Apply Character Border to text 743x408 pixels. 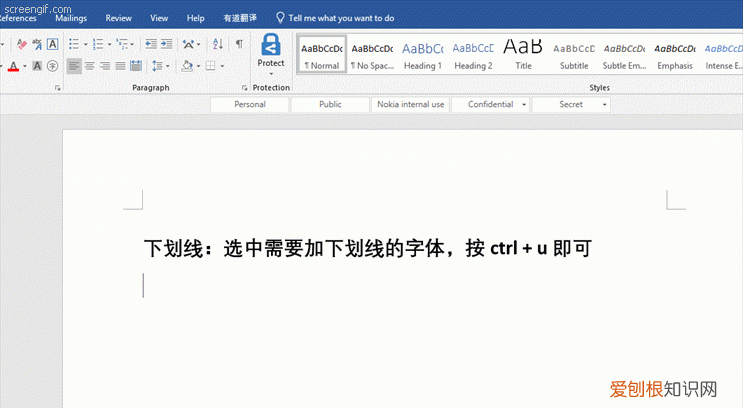pos(53,44)
